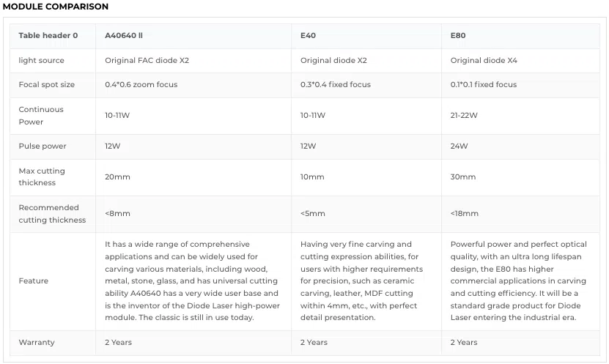Click the '21-22W' continuous power value
Screen dimensions: 609x364
(464, 116)
